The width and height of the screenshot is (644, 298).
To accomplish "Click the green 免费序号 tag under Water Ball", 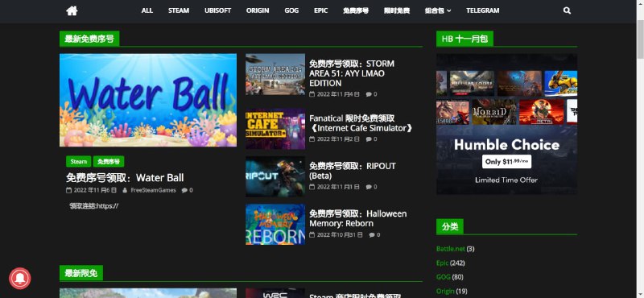I will (109, 162).
